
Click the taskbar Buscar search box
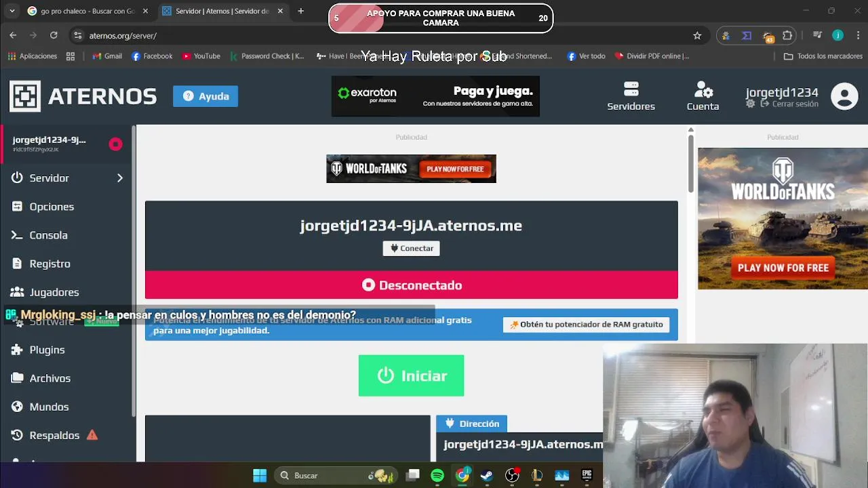tap(337, 476)
